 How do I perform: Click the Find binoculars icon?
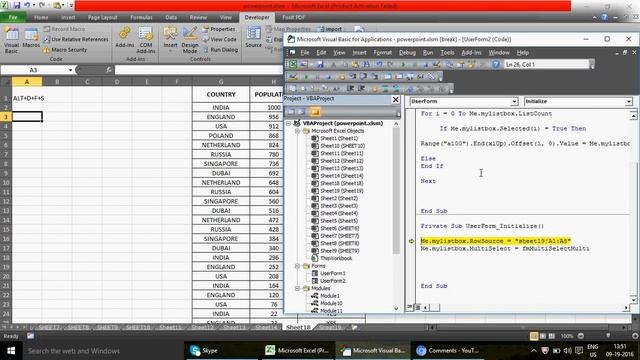point(367,64)
